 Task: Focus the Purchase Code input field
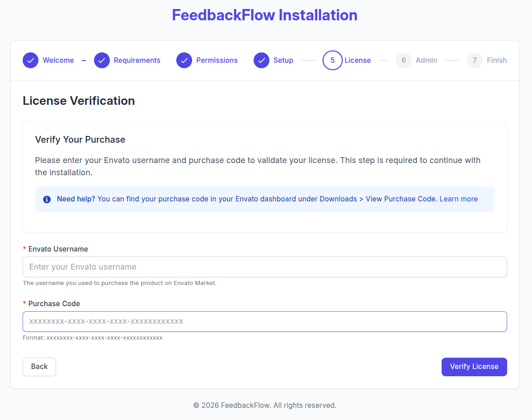(264, 322)
